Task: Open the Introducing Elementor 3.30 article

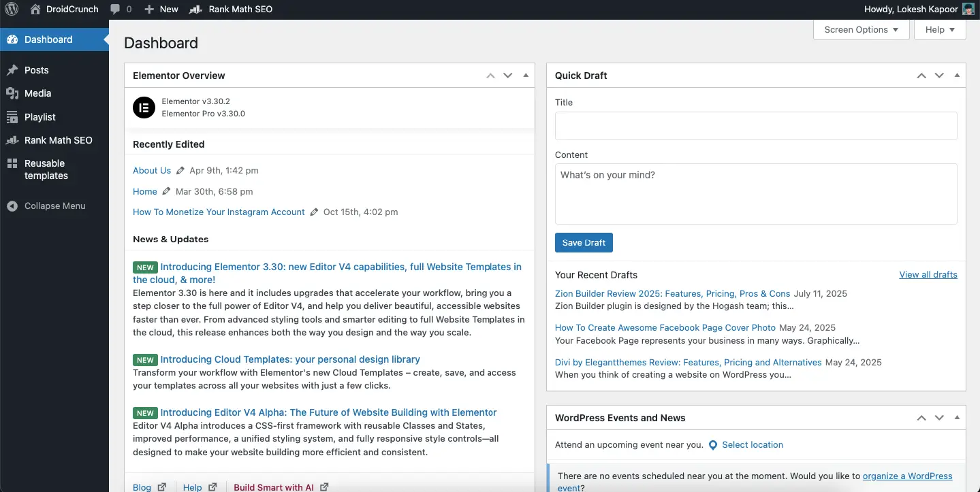Action: (x=327, y=273)
